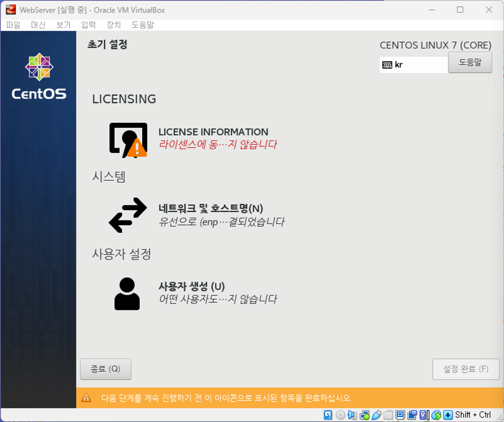
Task: Open the 장치 menu
Action: (x=114, y=25)
